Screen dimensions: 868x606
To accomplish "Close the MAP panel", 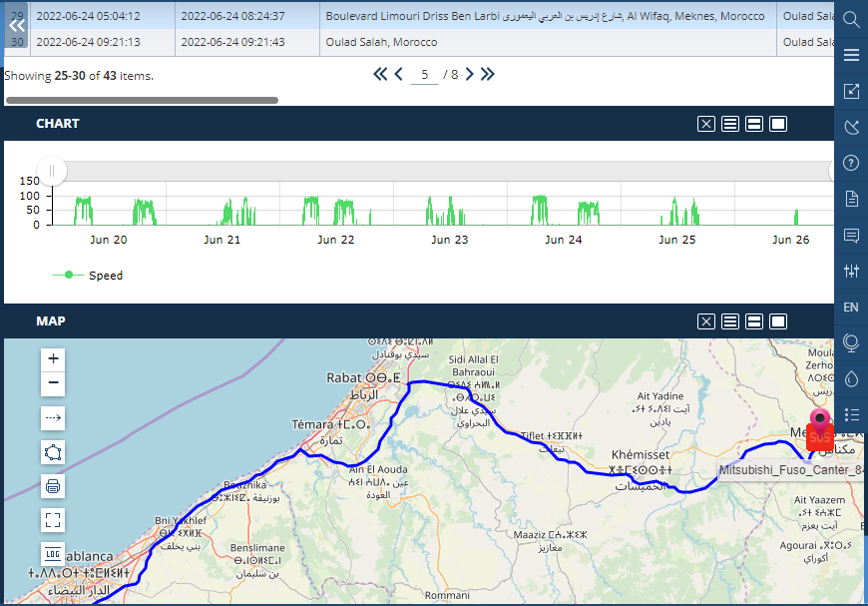I will point(705,321).
